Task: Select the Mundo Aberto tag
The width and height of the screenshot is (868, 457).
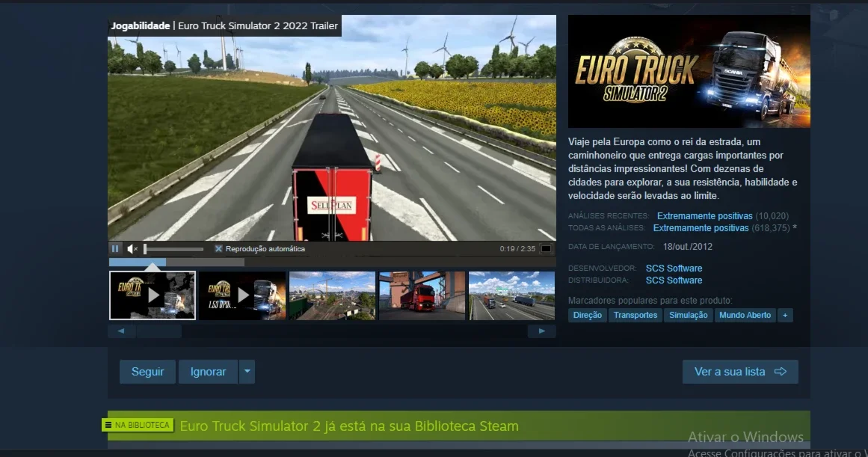Action: [x=745, y=315]
